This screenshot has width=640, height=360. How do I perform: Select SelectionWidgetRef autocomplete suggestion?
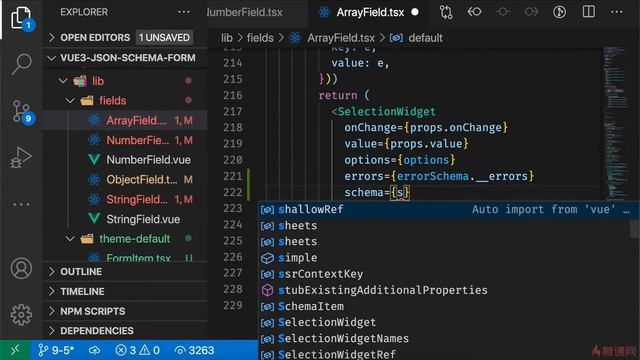point(445,354)
